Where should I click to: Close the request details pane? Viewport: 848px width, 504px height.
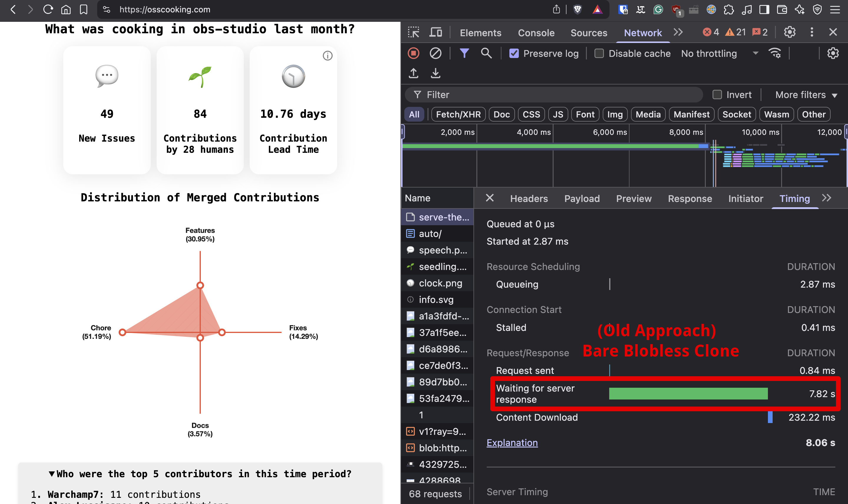click(x=489, y=198)
